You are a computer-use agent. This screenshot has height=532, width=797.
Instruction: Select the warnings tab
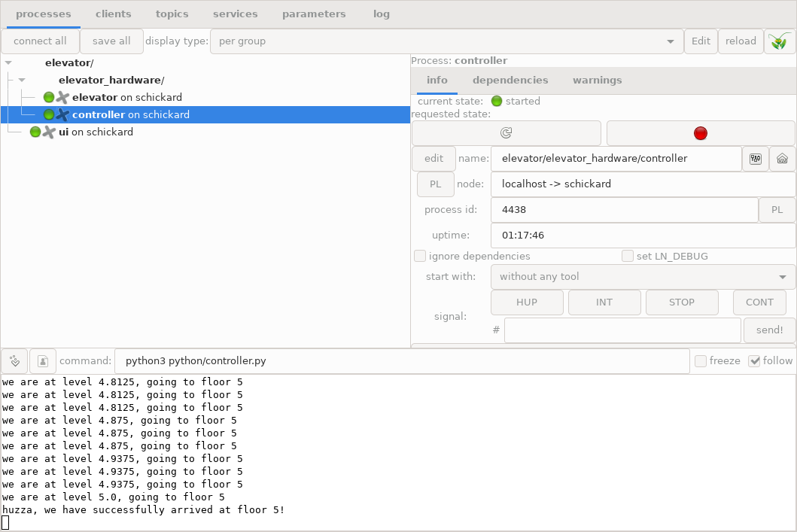(x=598, y=81)
